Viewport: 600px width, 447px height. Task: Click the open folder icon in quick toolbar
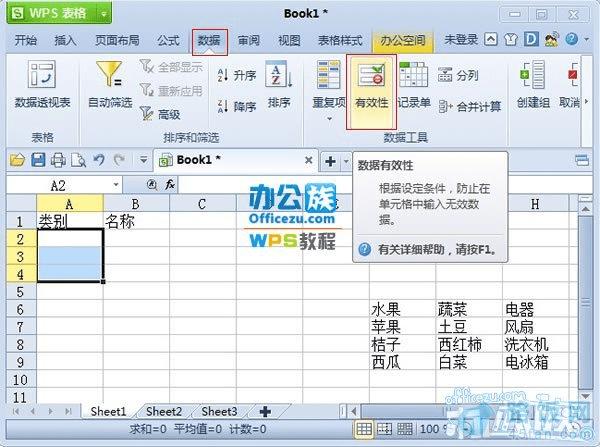point(17,160)
